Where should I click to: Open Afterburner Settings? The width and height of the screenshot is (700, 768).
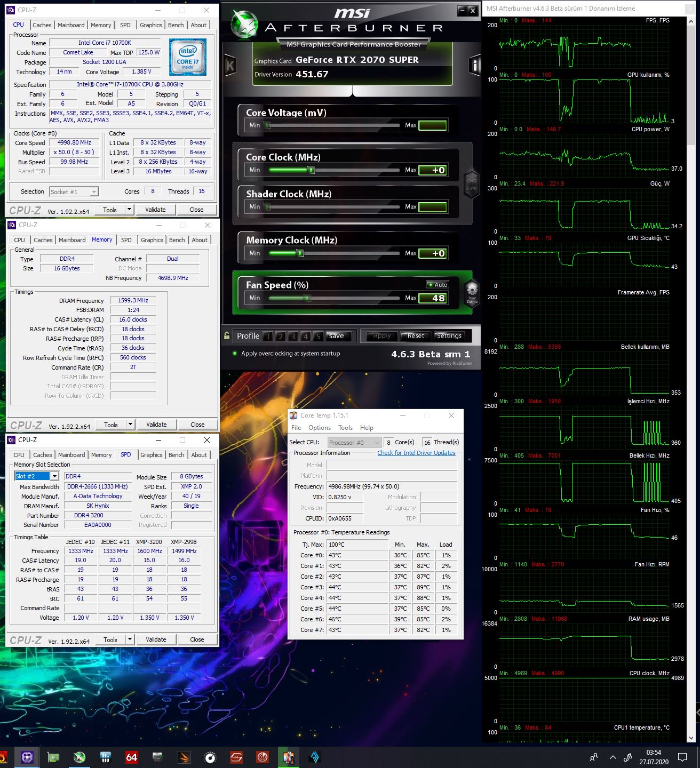pyautogui.click(x=449, y=336)
